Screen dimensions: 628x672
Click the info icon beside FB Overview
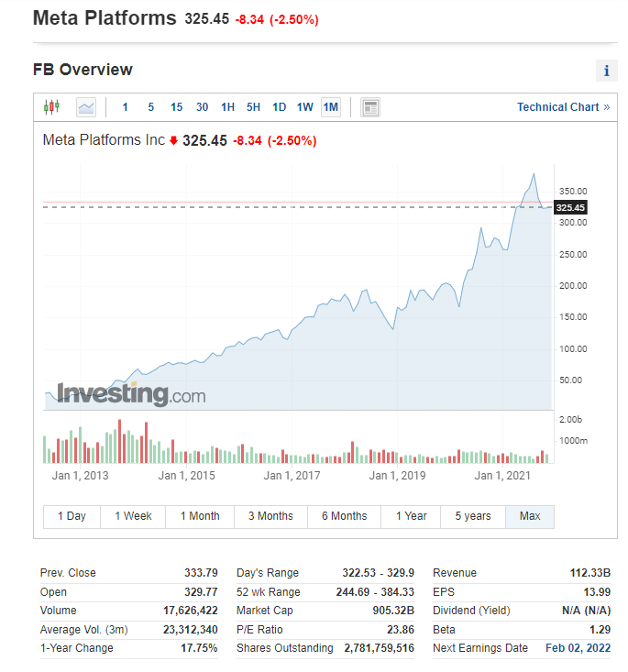click(606, 71)
